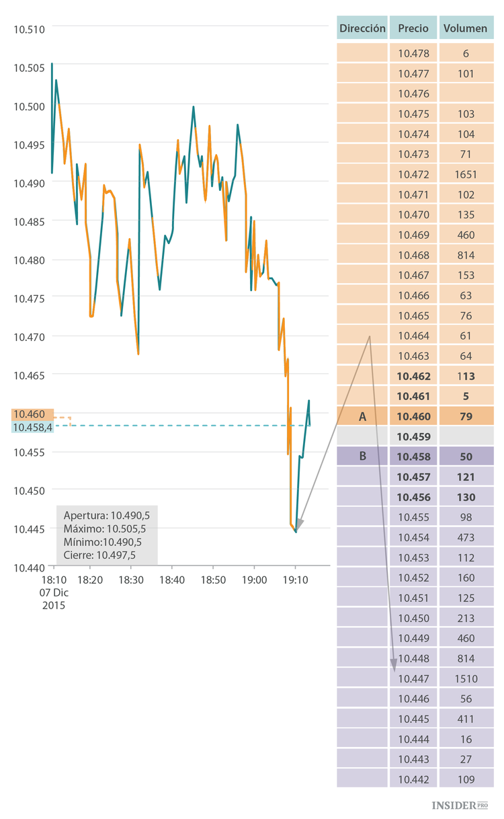Sort by the Dirección column header
This screenshot has width=504, height=819.
[362, 28]
